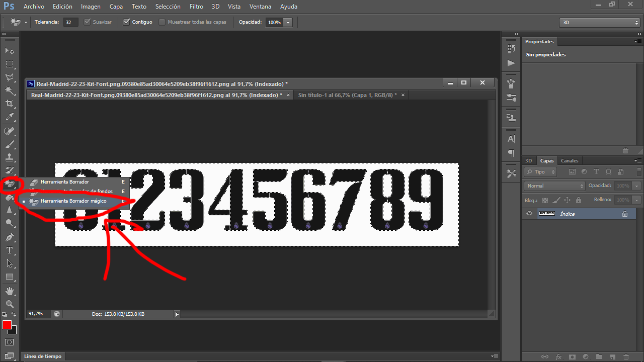This screenshot has width=644, height=362.
Task: Open the tool preset picker arrow
Action: coord(26,23)
